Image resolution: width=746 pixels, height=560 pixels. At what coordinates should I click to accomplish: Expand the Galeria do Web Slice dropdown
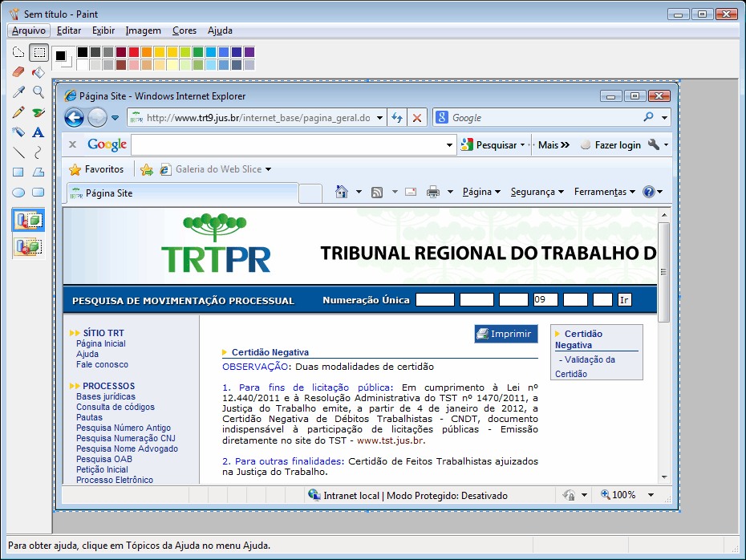point(269,169)
